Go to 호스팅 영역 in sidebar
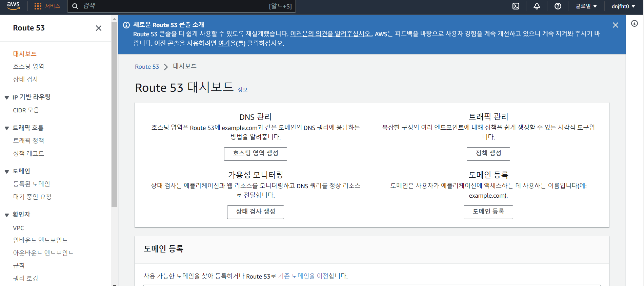Viewport: 644px width, 286px height. click(29, 66)
